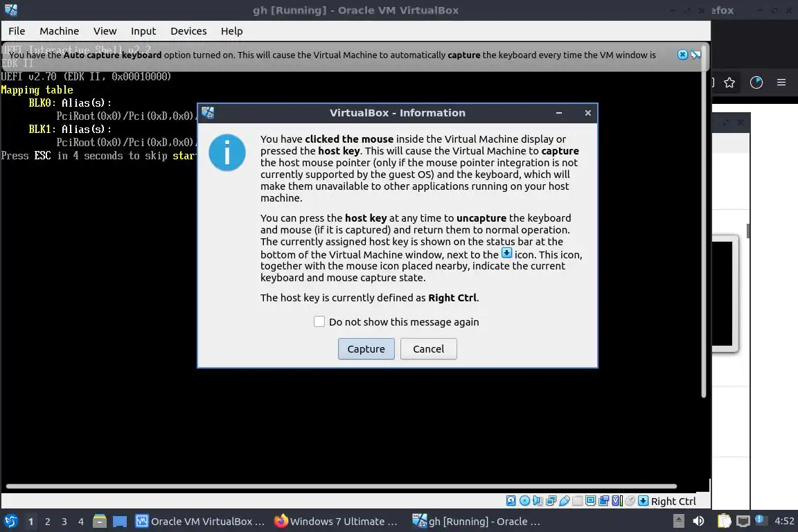Switch to workspace 3
This screenshot has height=532, width=798.
64,522
